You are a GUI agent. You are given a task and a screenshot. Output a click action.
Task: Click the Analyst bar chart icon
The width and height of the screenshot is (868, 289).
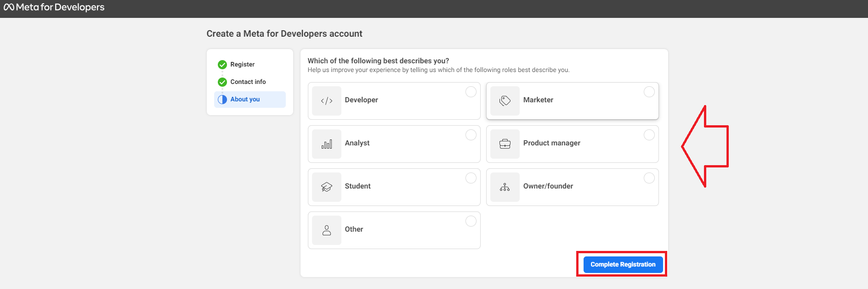tap(327, 144)
